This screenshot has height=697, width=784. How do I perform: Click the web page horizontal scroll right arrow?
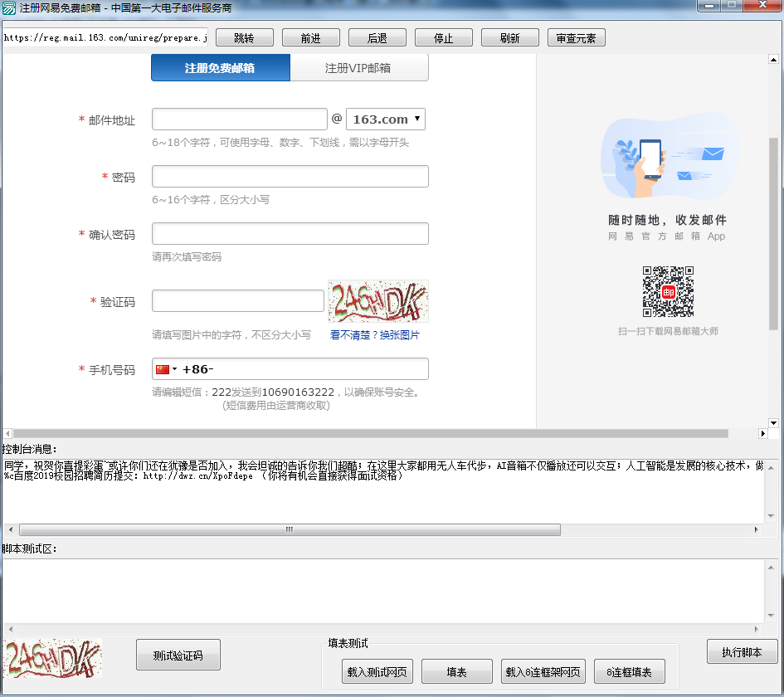coord(763,433)
